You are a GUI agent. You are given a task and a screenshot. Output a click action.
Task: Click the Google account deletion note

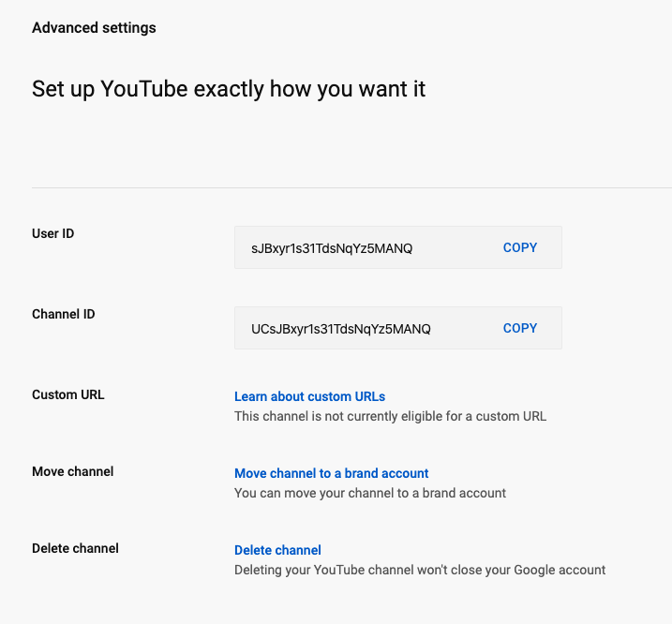[420, 570]
